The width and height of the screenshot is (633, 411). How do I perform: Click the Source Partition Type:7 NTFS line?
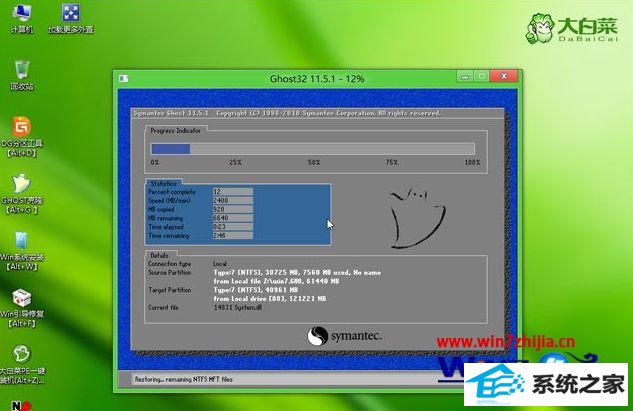[297, 273]
